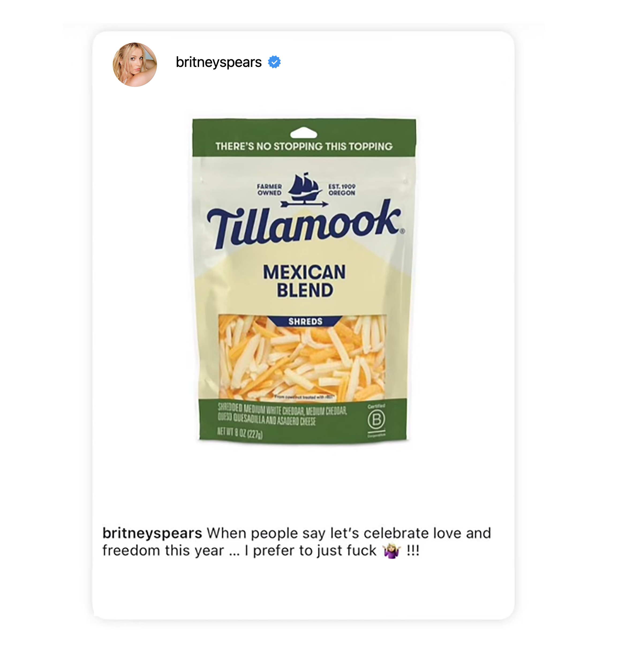
Task: Click the SHREDS banner on the package
Action: tap(305, 321)
